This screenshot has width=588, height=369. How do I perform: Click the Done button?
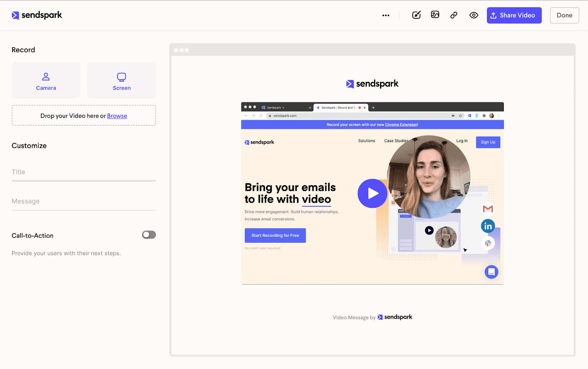(x=564, y=15)
